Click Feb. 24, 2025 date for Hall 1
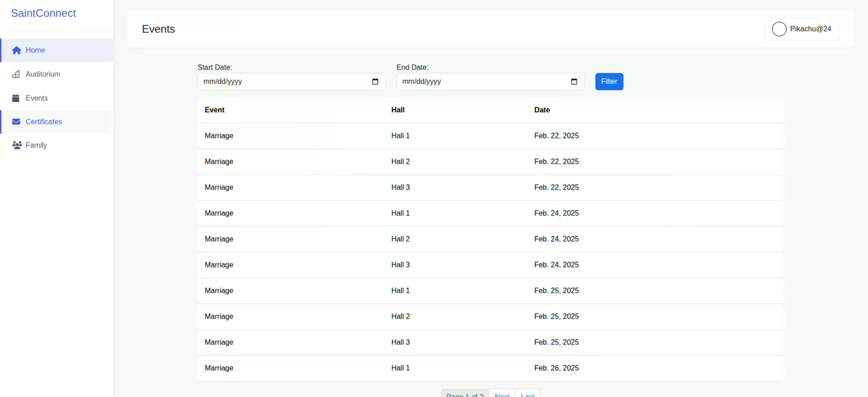This screenshot has height=397, width=868. tap(556, 213)
